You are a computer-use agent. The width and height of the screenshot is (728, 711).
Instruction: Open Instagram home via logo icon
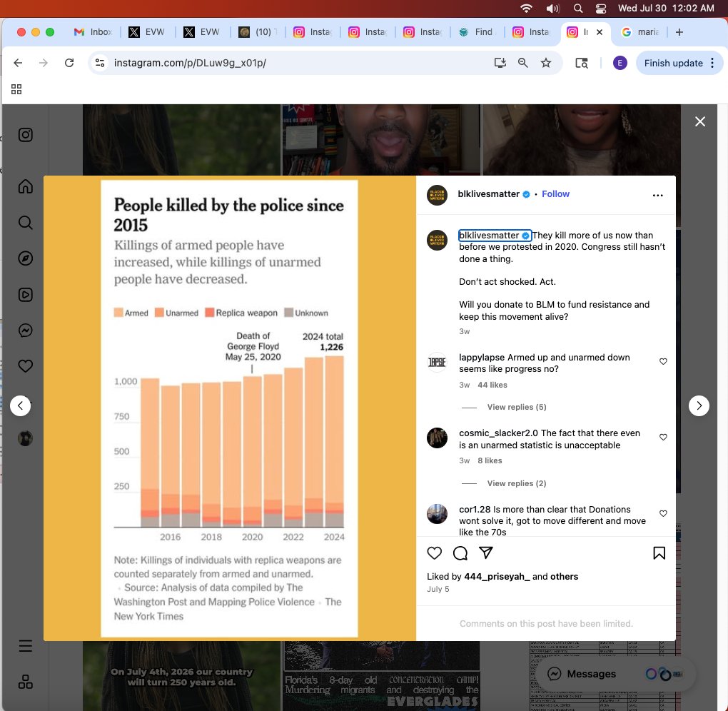click(x=26, y=135)
